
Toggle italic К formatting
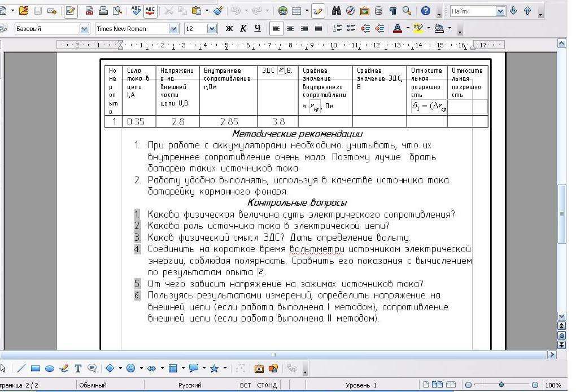243,29
